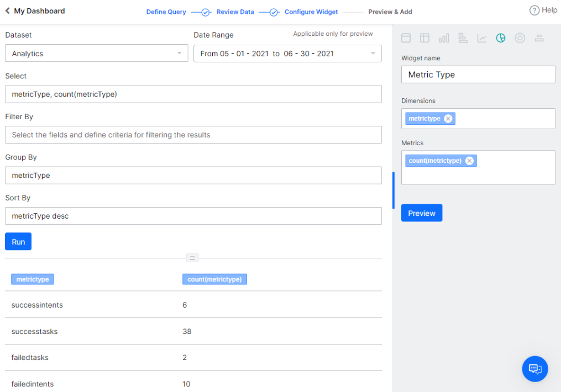Viewport: 561px width, 392px height.
Task: Pick the horizontal bar chart widget
Action: pos(463,38)
